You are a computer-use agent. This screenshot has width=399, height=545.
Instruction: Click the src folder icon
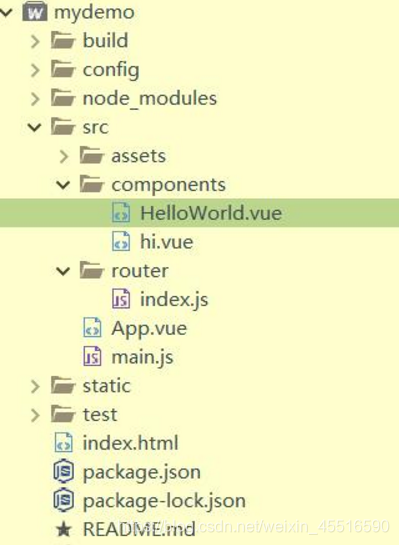tap(63, 127)
